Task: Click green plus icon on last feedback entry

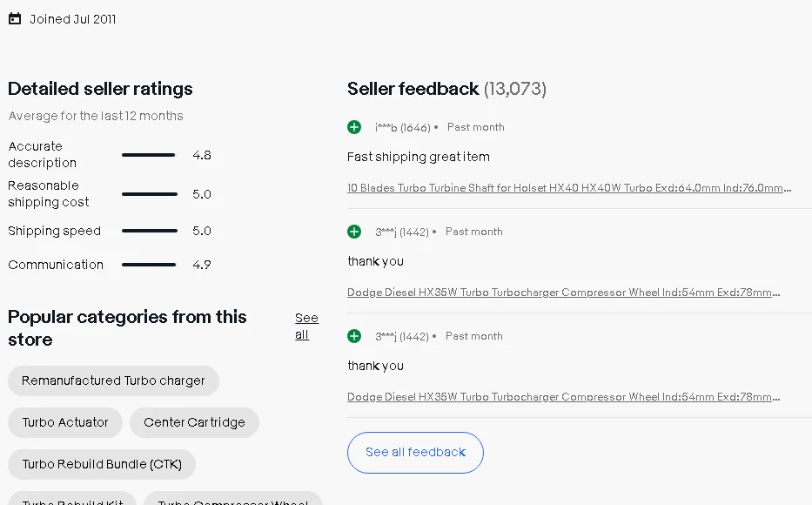Action: click(x=354, y=336)
